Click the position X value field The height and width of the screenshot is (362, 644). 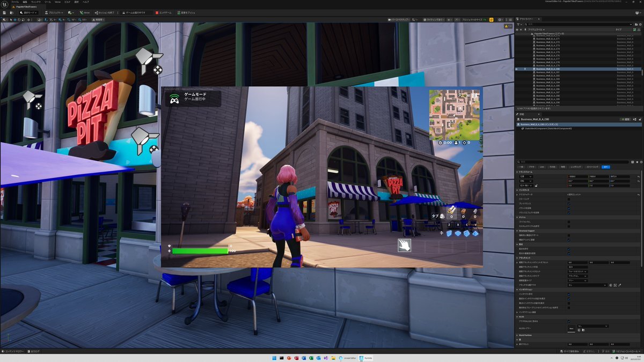(x=578, y=176)
